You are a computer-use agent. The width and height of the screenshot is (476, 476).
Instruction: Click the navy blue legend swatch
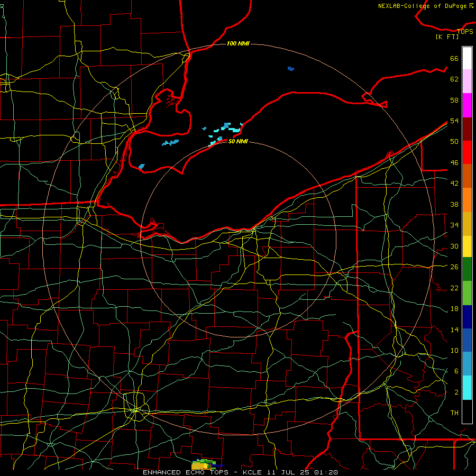tap(467, 317)
